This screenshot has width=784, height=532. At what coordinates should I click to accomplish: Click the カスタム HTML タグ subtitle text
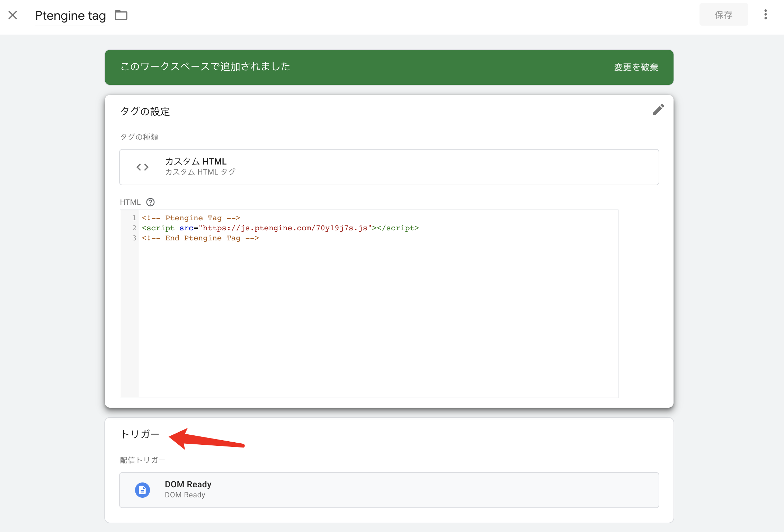point(200,172)
